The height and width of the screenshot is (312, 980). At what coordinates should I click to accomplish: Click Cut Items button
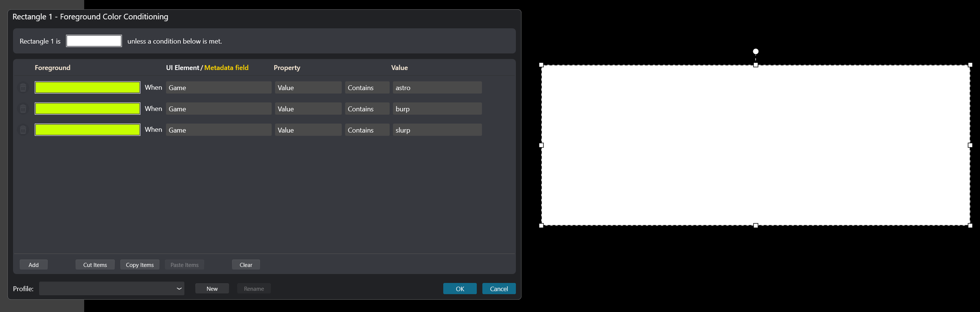[x=95, y=265]
